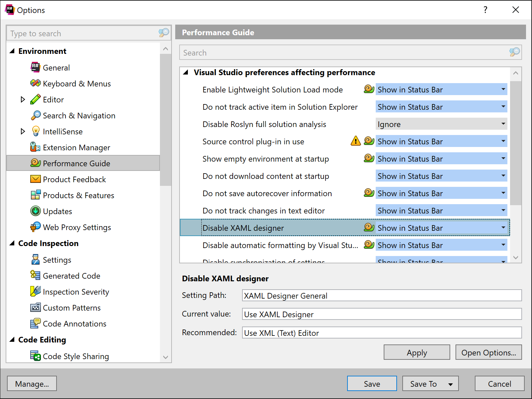Click the warning triangle on Source control row
The height and width of the screenshot is (399, 532).
pos(356,141)
